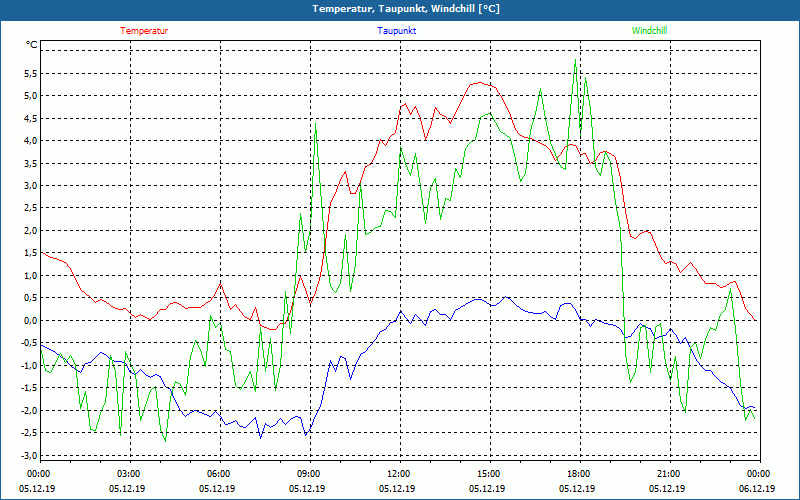This screenshot has height=500, width=800.
Task: Click the 06.12.19 date label
Action: tap(757, 489)
